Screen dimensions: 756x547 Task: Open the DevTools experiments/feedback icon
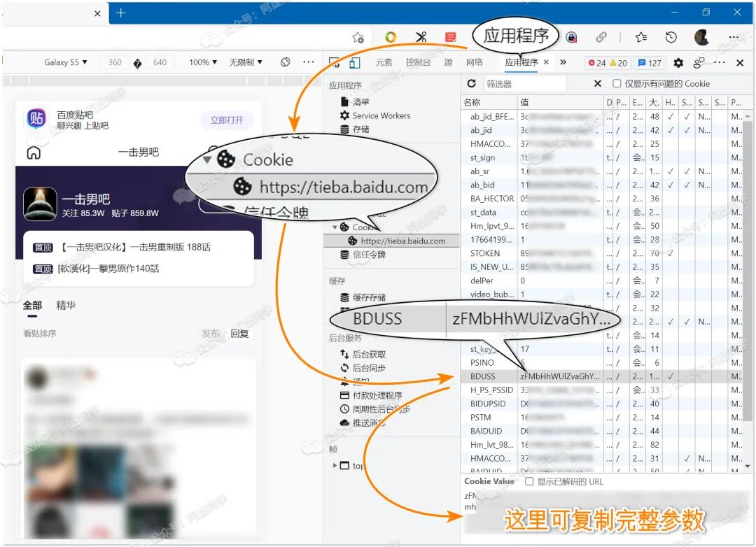pos(699,63)
